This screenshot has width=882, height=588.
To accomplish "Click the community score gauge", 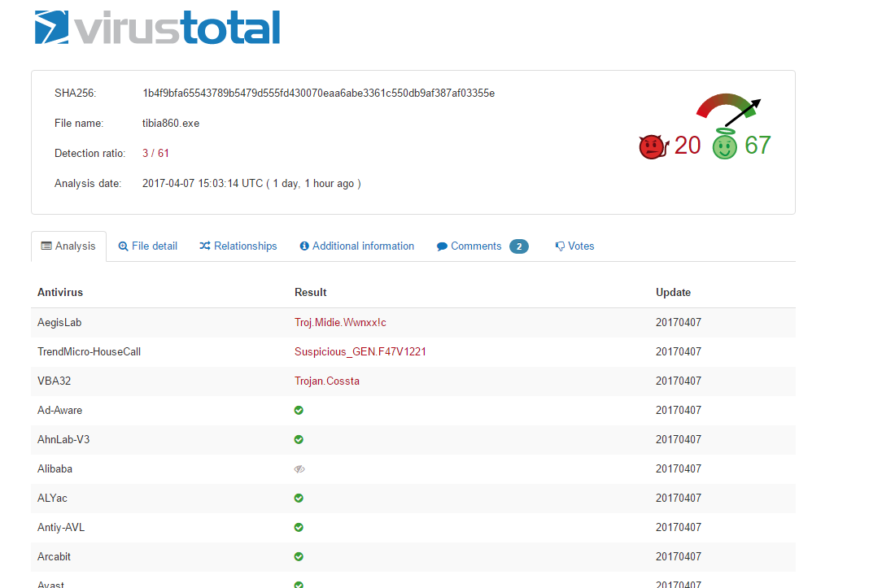I will (728, 109).
